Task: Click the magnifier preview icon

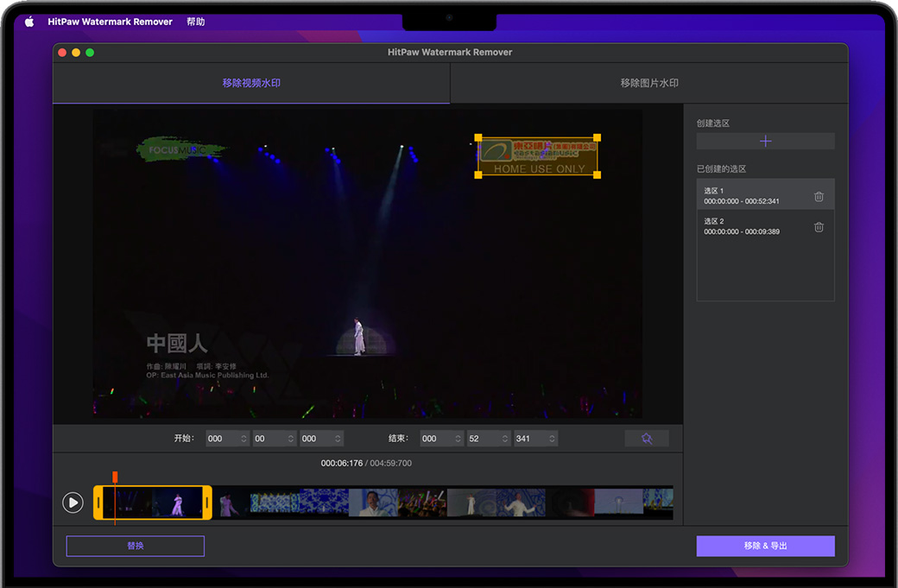Action: pyautogui.click(x=647, y=439)
